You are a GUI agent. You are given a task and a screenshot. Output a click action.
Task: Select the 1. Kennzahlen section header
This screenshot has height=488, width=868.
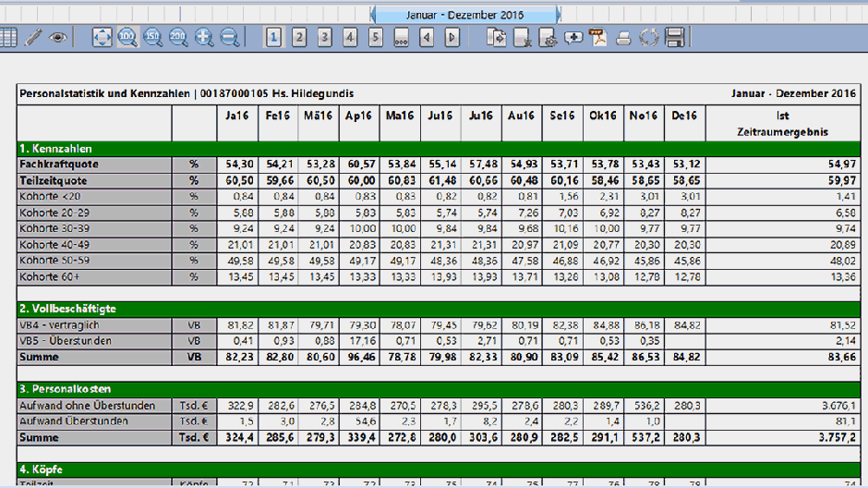click(439, 149)
